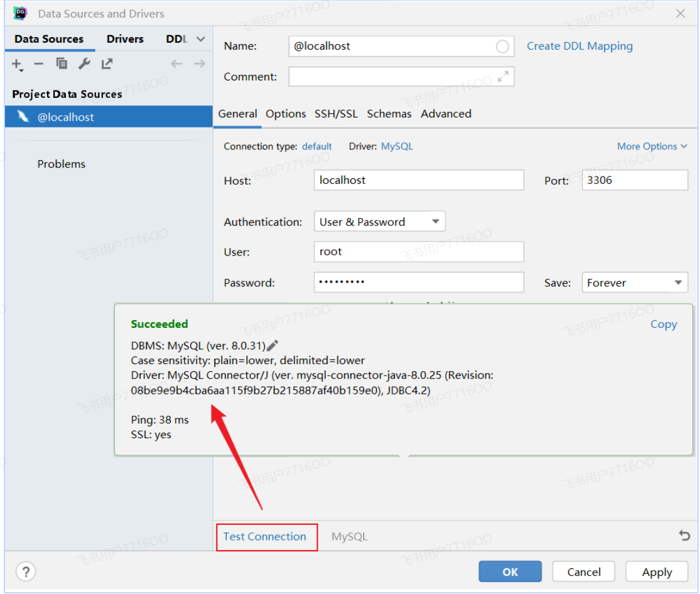Click the Succeeded status text

159,324
